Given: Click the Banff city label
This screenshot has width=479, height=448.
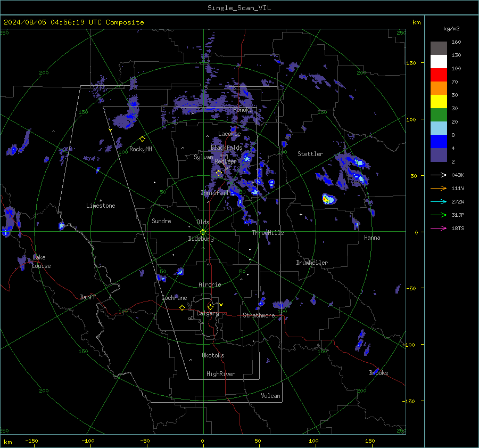Looking at the screenshot, I should tap(88, 297).
